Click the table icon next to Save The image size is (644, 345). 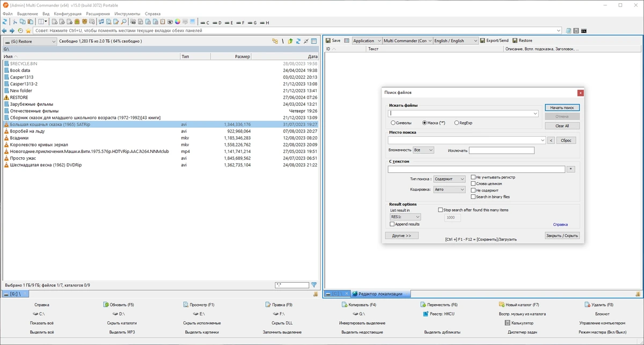tap(347, 40)
